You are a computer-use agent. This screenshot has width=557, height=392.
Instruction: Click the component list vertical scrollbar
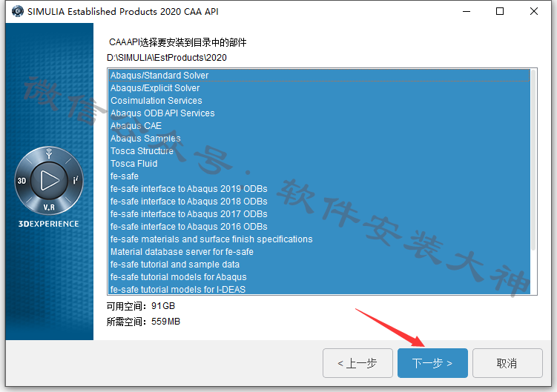pyautogui.click(x=533, y=160)
